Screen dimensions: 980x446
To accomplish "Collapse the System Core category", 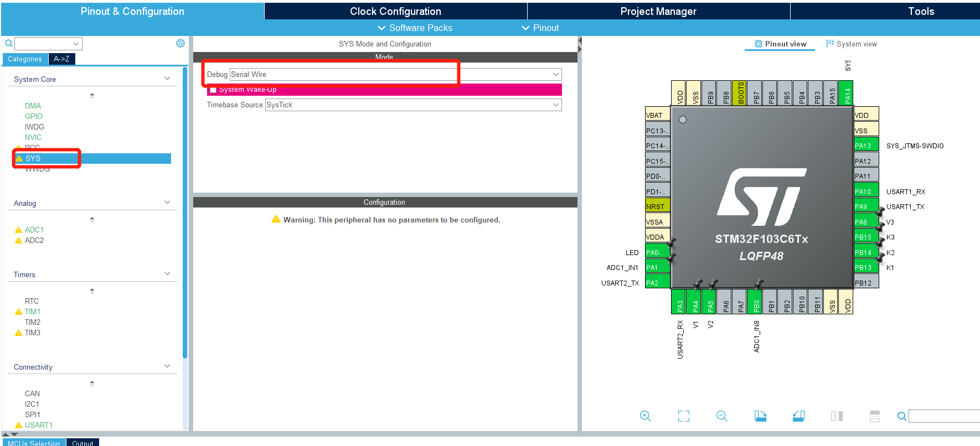I will point(167,79).
